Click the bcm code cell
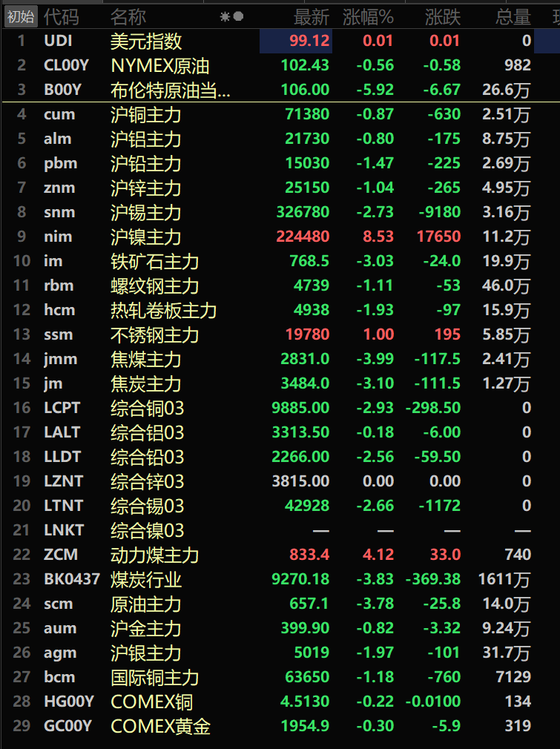560x749 pixels. point(59,677)
